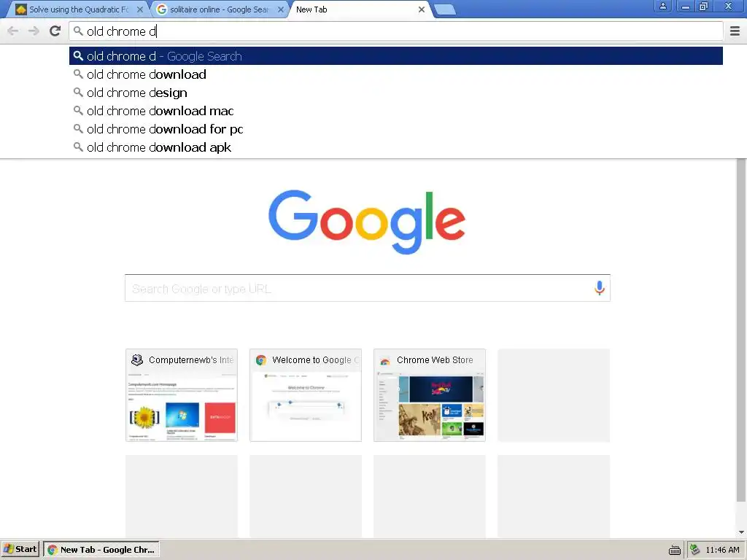Viewport: 747px width, 560px height.
Task: Choose 'old chrome design' suggestion
Action: (x=396, y=93)
